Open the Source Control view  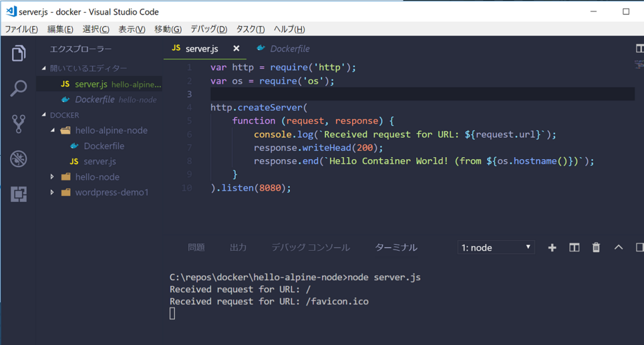coord(18,123)
